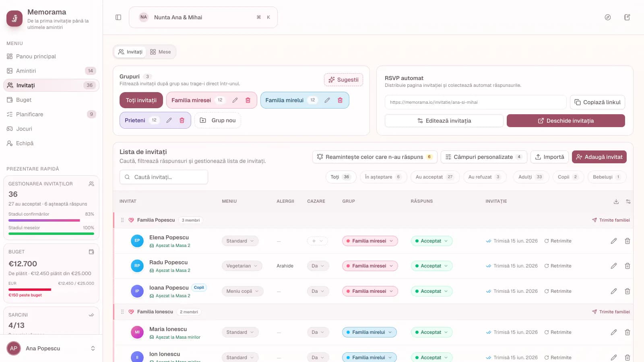Edit the Prieteni group name
This screenshot has width=644, height=362.
coord(169,120)
